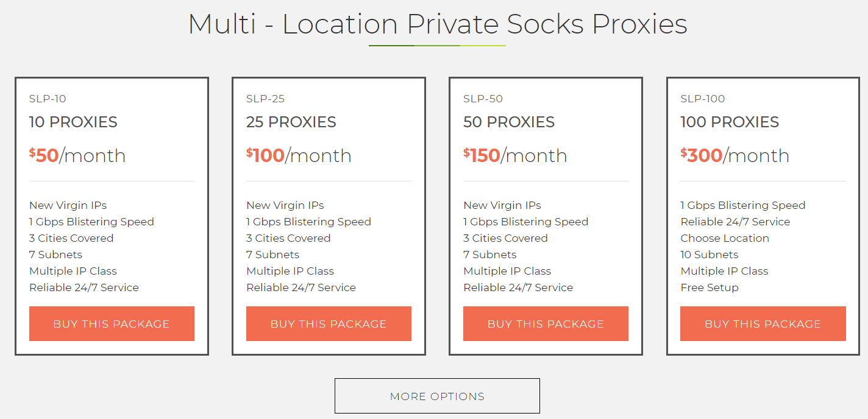Click New Virgin IPs in SLP-10 card
868x419 pixels.
(x=68, y=205)
